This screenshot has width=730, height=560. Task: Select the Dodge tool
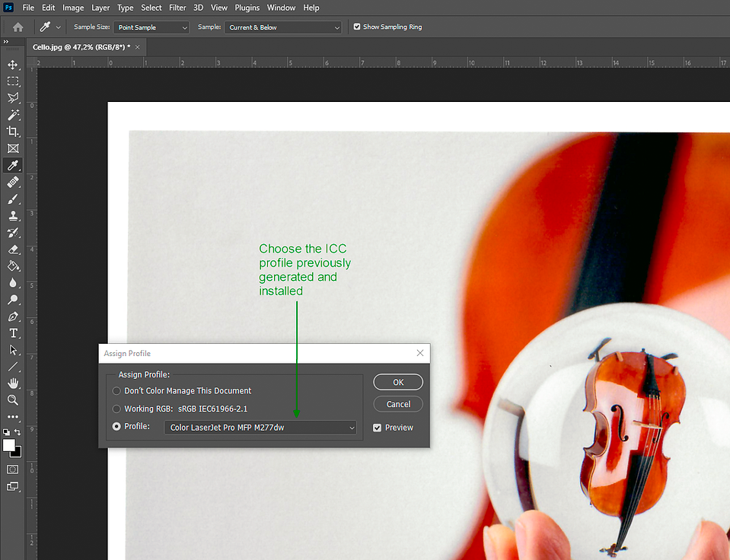tap(13, 299)
